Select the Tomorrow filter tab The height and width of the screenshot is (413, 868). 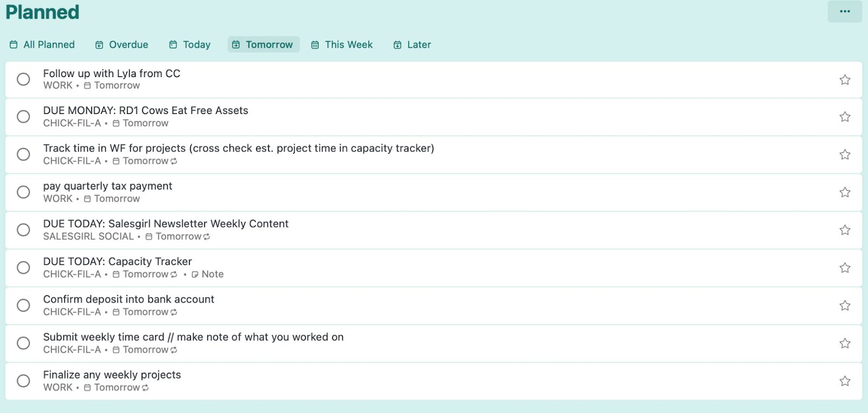pyautogui.click(x=264, y=45)
